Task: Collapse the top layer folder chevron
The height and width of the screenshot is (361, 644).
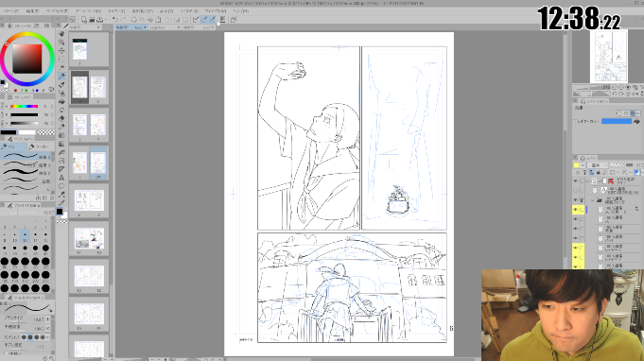Action: pyautogui.click(x=587, y=180)
